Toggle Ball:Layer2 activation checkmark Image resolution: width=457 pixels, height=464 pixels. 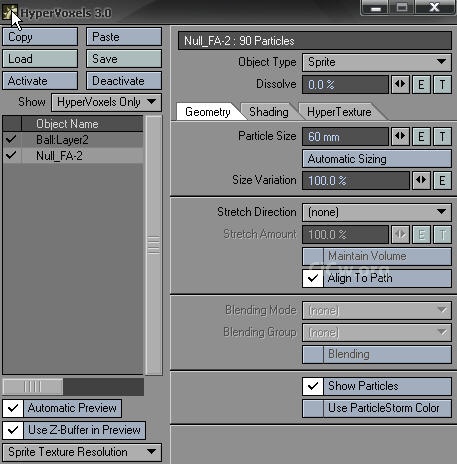11,139
